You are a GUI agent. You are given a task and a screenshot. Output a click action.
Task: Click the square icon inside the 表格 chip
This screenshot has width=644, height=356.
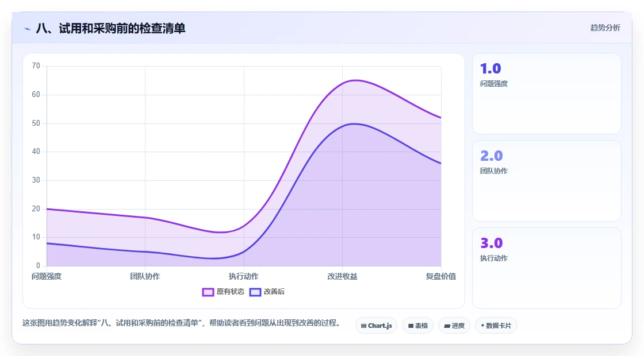(x=411, y=326)
